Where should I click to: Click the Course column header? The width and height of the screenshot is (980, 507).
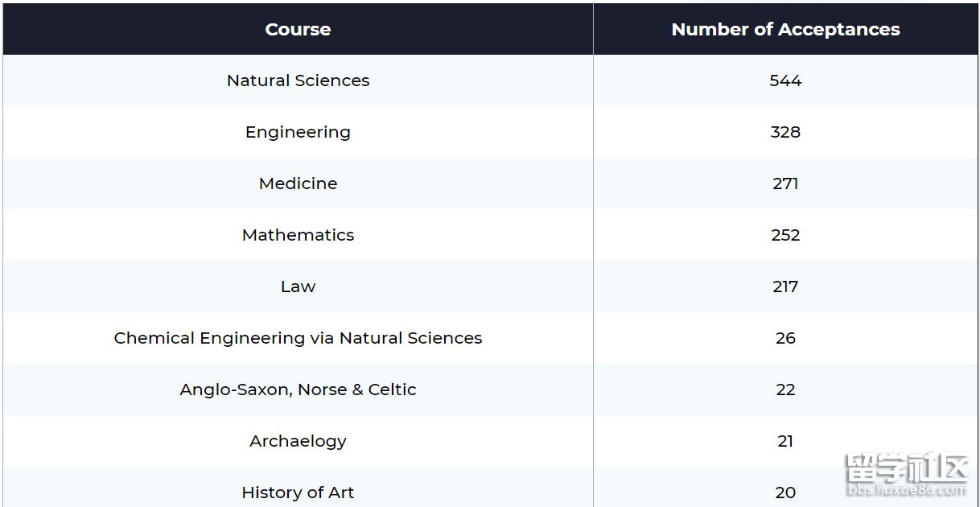pyautogui.click(x=298, y=30)
